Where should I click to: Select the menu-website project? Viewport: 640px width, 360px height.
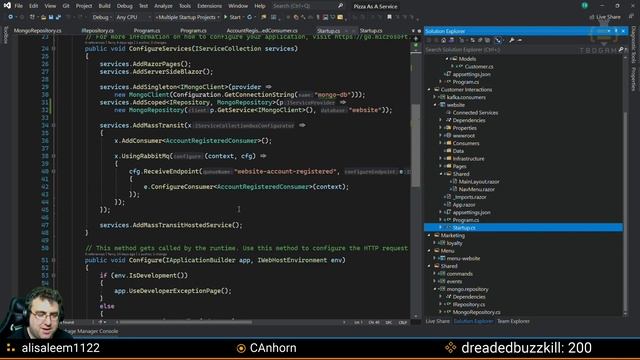(x=463, y=258)
